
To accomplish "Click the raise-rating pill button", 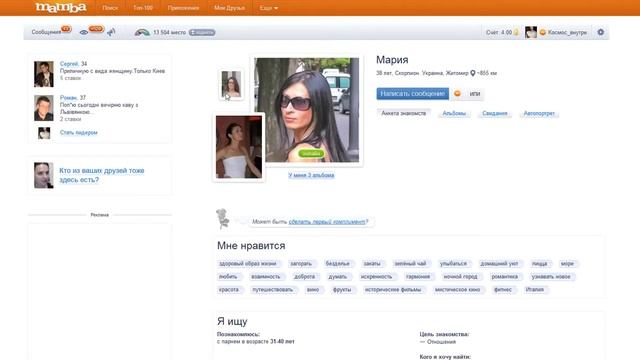I will [202, 32].
